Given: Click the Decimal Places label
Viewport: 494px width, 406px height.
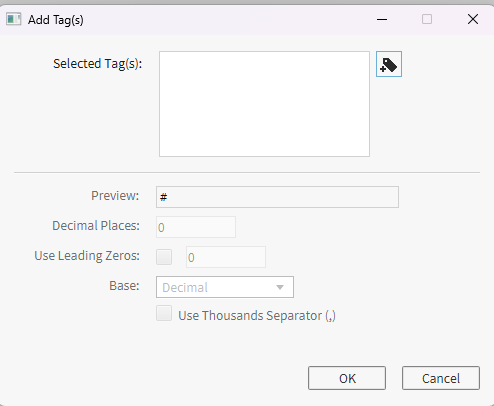Looking at the screenshot, I should click(x=96, y=226).
